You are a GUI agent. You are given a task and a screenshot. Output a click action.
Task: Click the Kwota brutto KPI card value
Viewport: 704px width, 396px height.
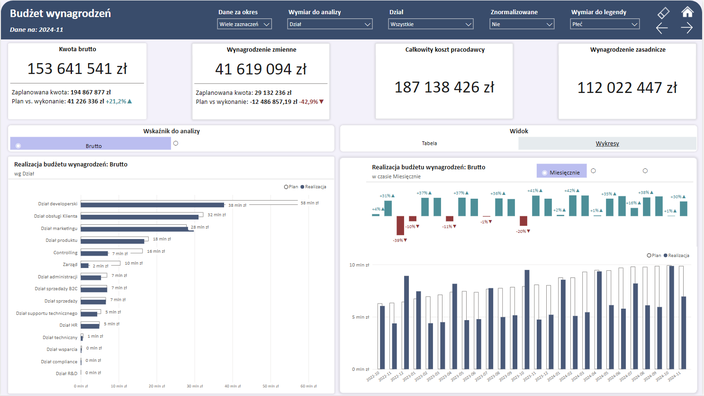point(77,69)
